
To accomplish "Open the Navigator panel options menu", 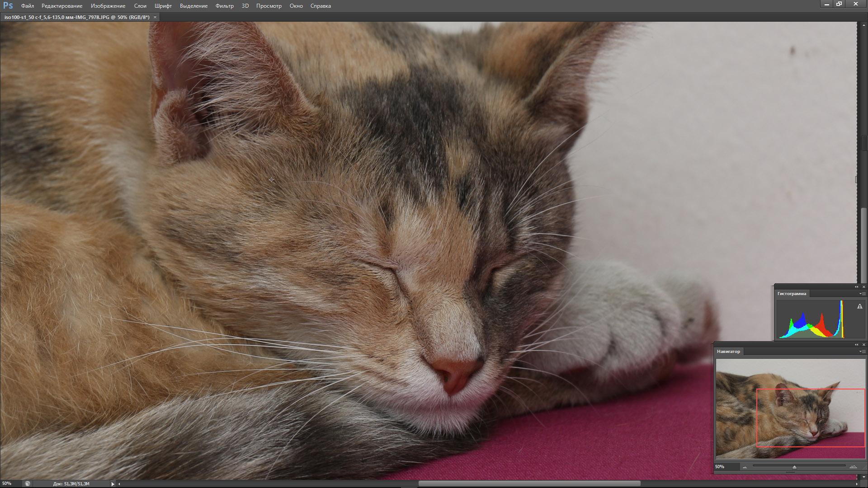I will [x=862, y=352].
